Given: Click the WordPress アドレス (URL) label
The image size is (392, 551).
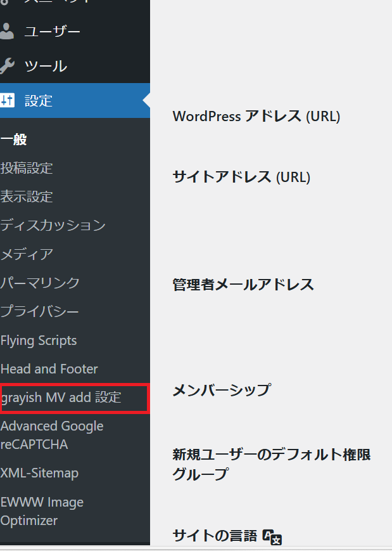Looking at the screenshot, I should coord(256,117).
